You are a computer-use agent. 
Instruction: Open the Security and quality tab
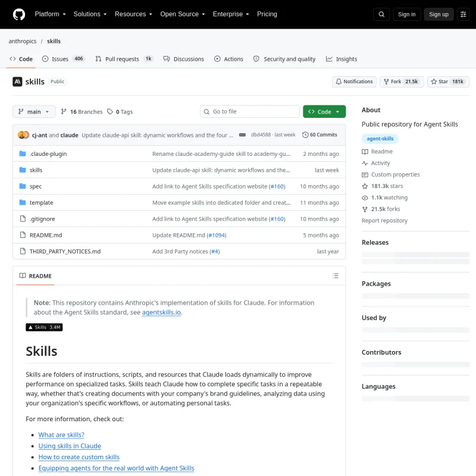click(284, 59)
